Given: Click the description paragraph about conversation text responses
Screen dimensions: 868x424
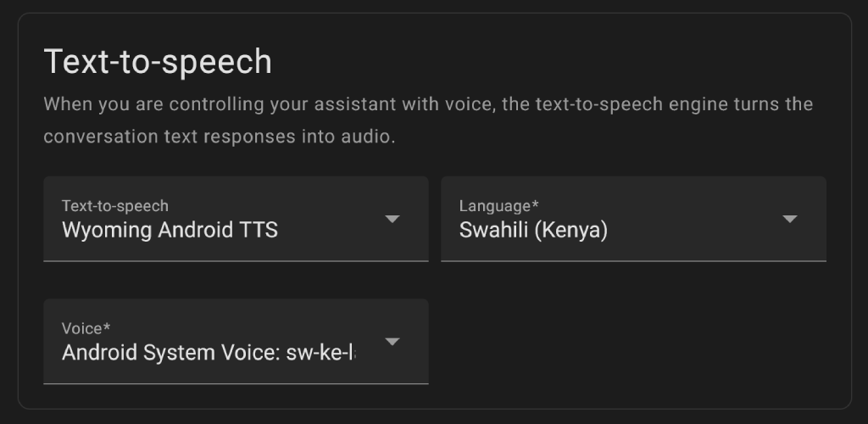Looking at the screenshot, I should [x=219, y=137].
